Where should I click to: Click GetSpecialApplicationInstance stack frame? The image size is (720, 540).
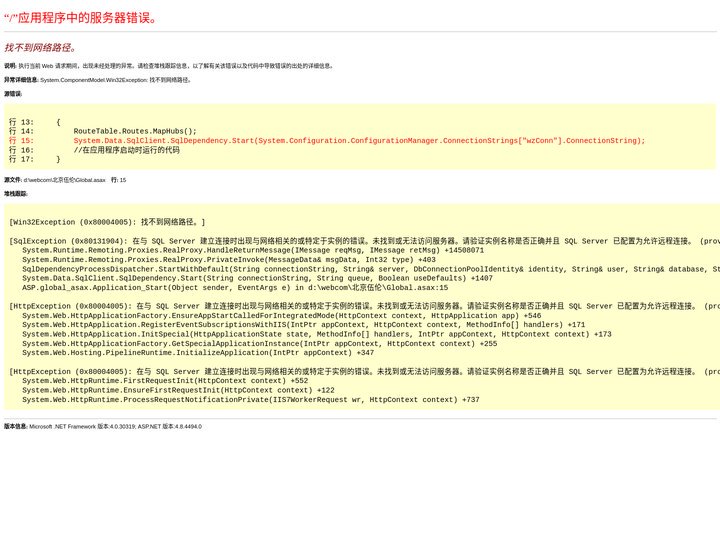259,344
